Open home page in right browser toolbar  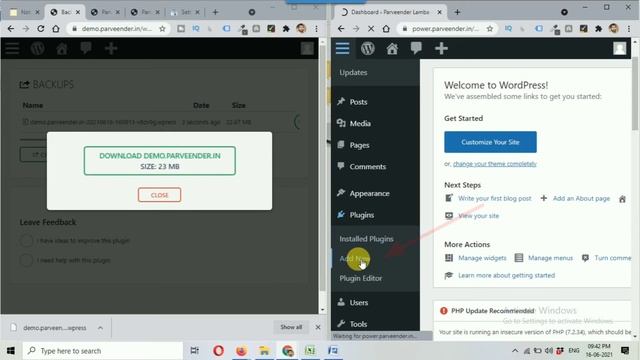[386, 29]
